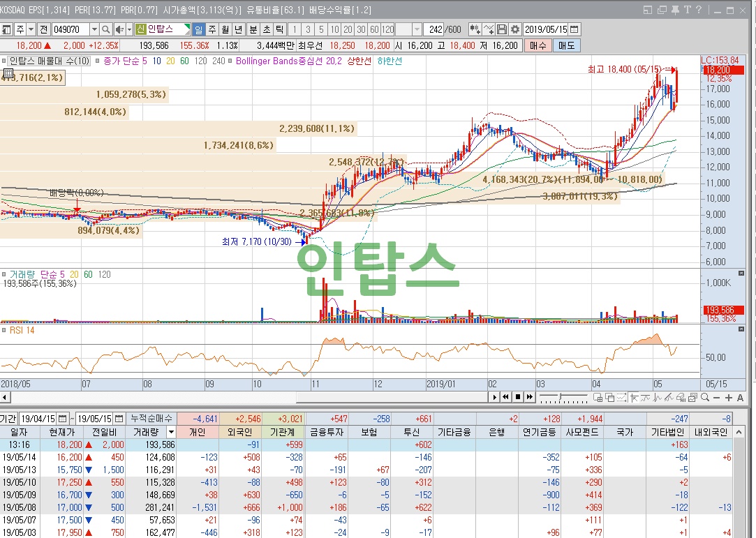The width and height of the screenshot is (756, 538).
Task: Select interval 10 button
Action: [x=334, y=29]
